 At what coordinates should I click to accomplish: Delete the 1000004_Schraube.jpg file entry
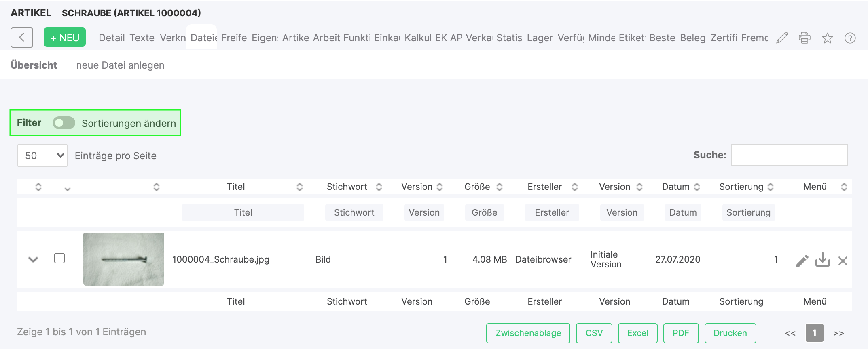(843, 261)
